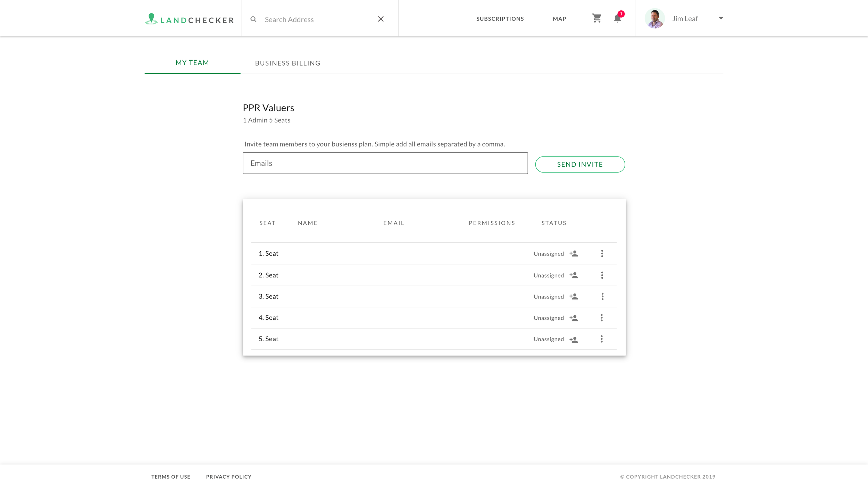This screenshot has width=868, height=488.
Task: Go to the Map page
Action: pos(559,19)
